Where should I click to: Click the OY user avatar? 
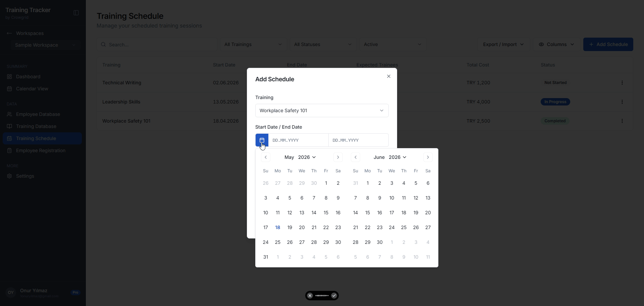click(11, 293)
